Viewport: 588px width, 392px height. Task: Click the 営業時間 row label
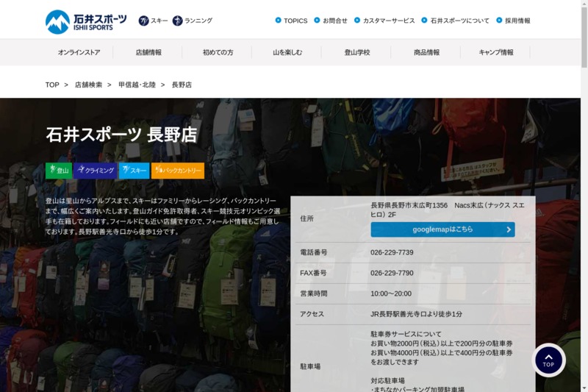(x=314, y=293)
